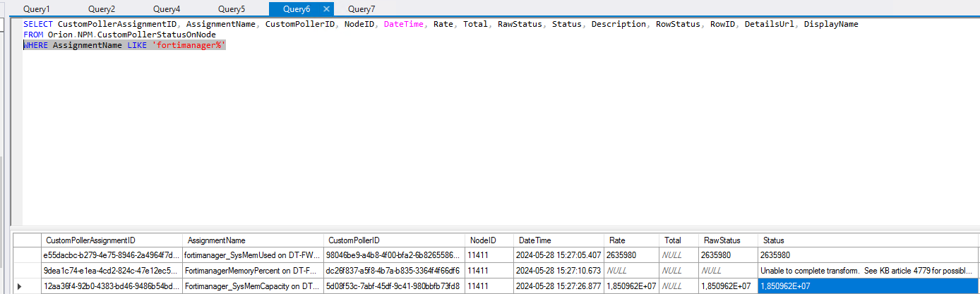Select RawStatus cell 2635980
The height and width of the screenshot is (294, 980).
[728, 255]
